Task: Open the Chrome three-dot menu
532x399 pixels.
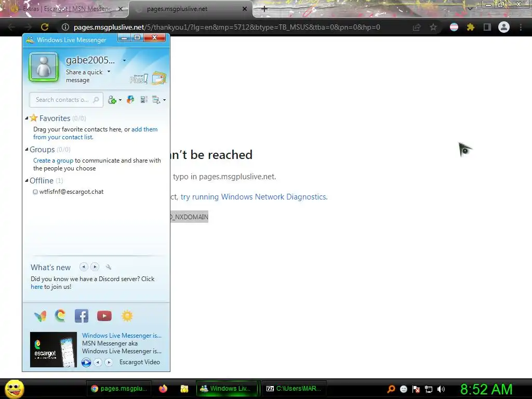Action: pyautogui.click(x=521, y=27)
